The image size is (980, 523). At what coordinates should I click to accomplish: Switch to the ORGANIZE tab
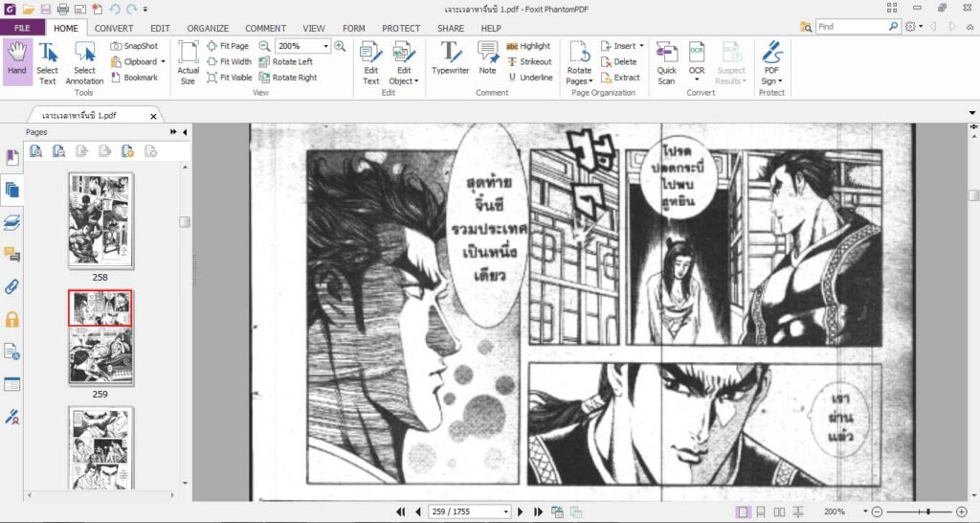208,28
